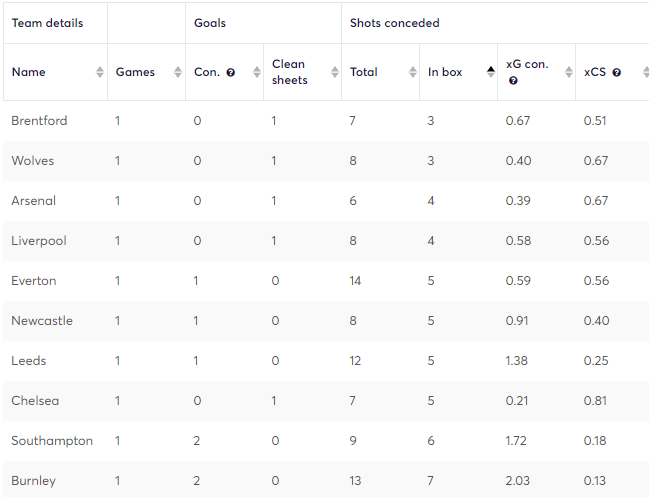Select the Team details header group
This screenshot has width=649, height=497.
[47, 23]
